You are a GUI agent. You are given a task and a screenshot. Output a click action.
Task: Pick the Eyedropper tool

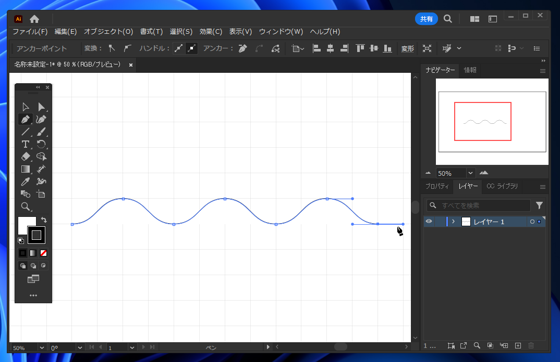point(25,181)
